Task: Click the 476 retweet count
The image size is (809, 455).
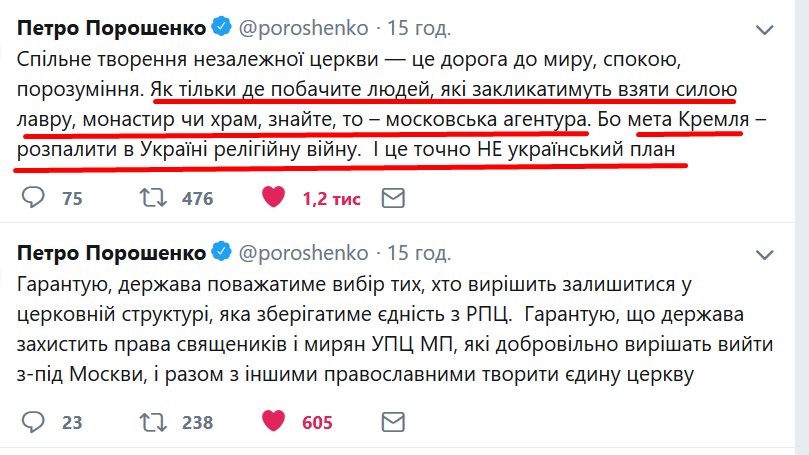Action: click(197, 198)
